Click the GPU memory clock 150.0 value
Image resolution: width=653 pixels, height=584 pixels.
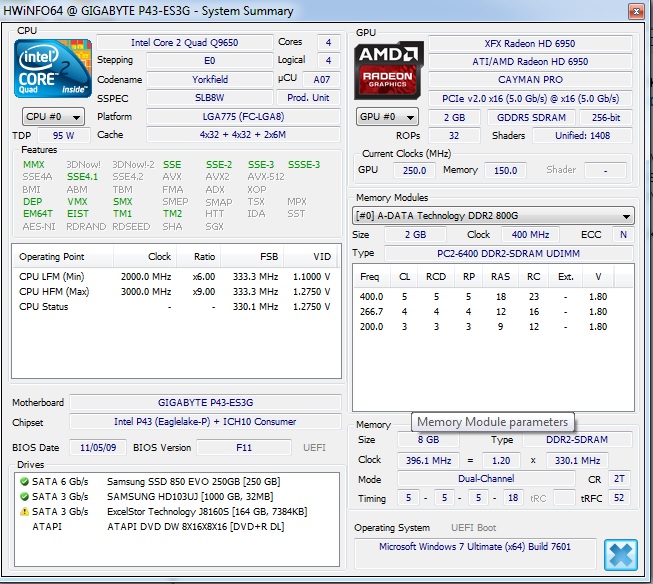tap(505, 170)
